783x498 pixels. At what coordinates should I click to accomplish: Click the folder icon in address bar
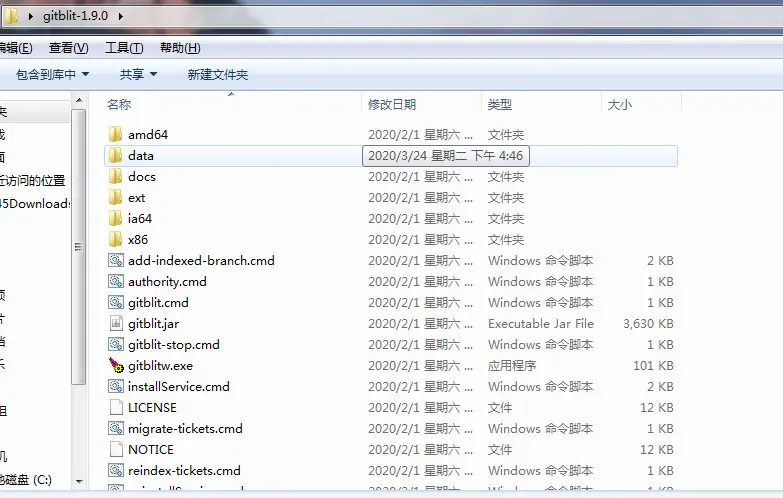coord(10,16)
